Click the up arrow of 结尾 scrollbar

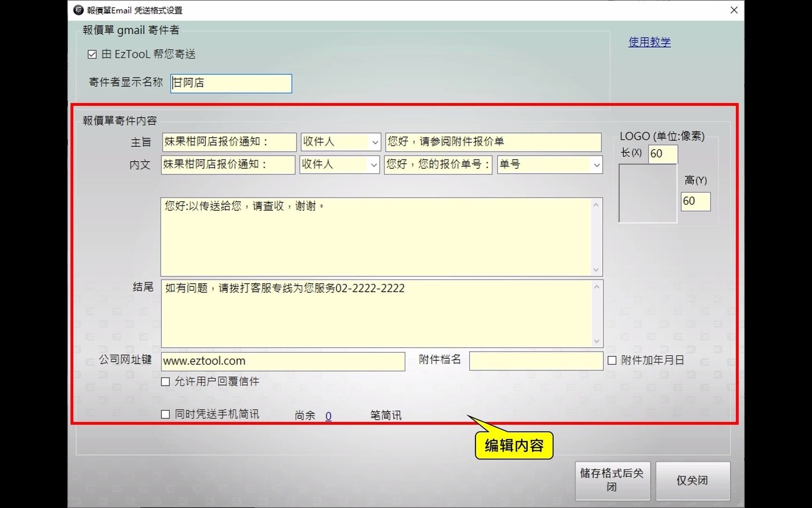[597, 287]
